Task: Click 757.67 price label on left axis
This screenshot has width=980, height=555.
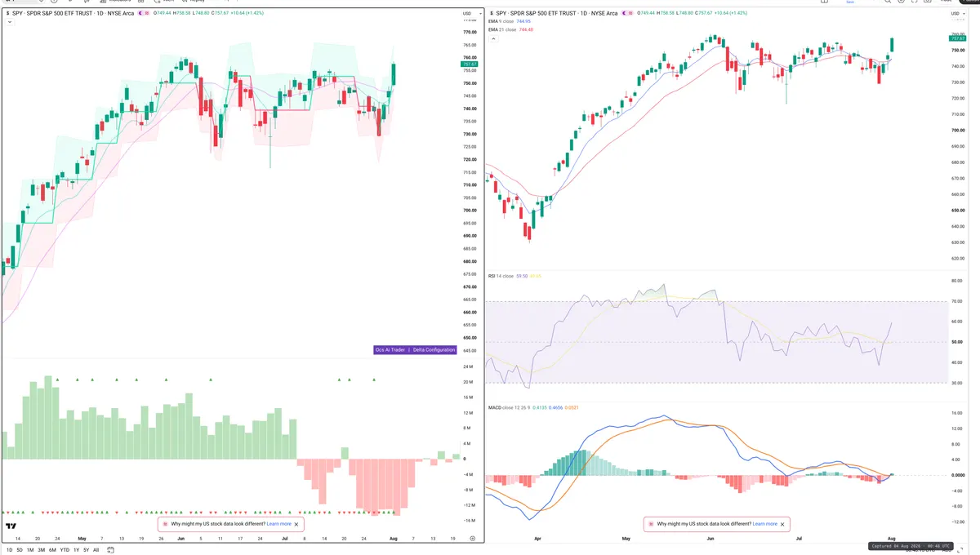Action: click(470, 64)
